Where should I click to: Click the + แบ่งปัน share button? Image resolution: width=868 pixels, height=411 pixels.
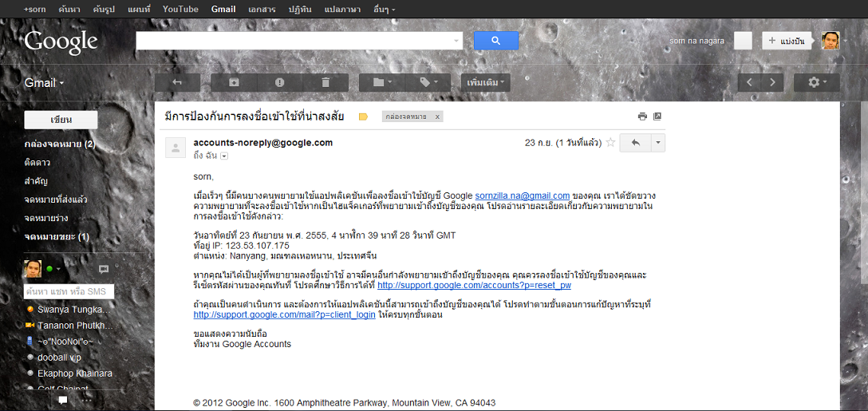point(786,41)
